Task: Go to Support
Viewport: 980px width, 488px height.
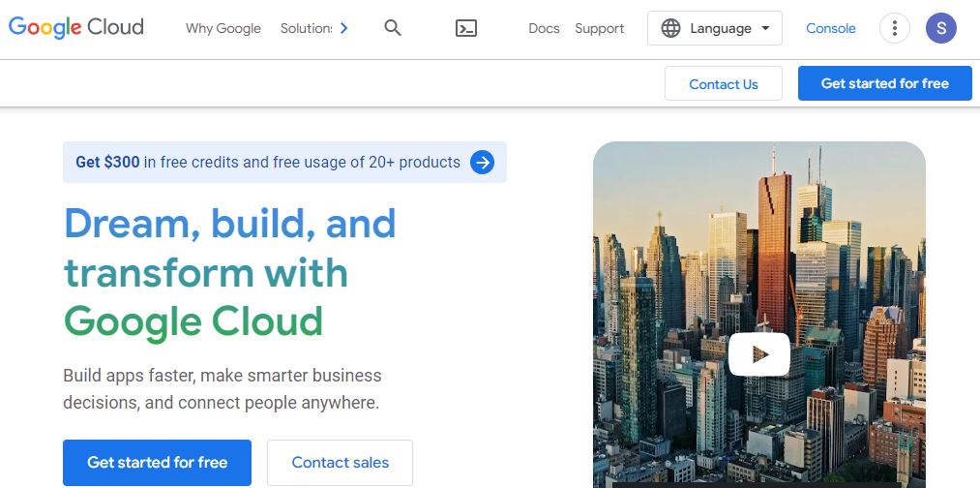Action: 600,28
